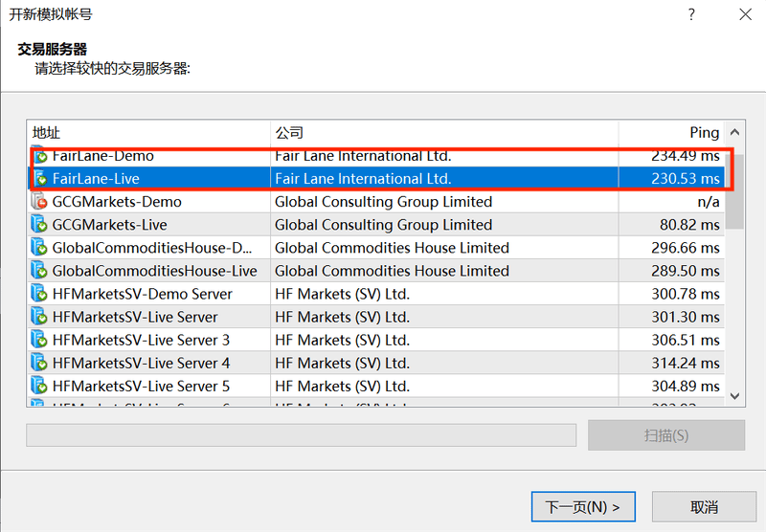This screenshot has width=766, height=532.
Task: Click ping value 301.30 ms
Action: tap(686, 317)
